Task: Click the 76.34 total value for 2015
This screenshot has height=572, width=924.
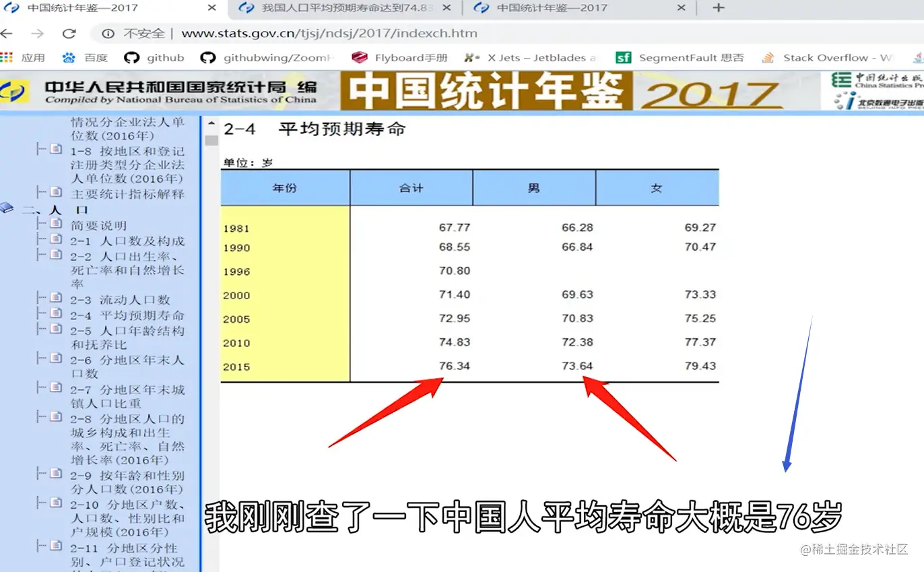Action: (455, 367)
